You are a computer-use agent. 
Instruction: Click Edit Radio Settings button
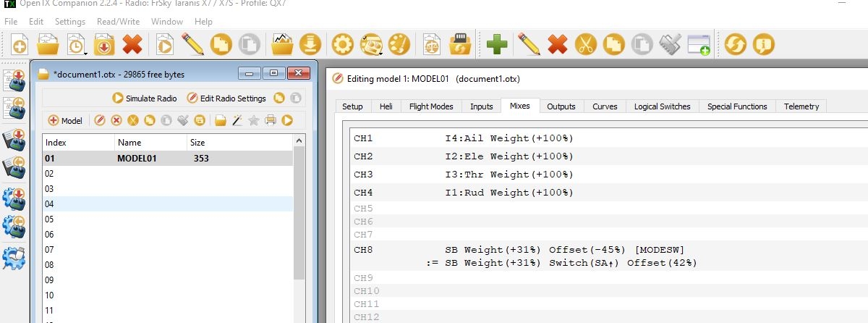pyautogui.click(x=226, y=98)
